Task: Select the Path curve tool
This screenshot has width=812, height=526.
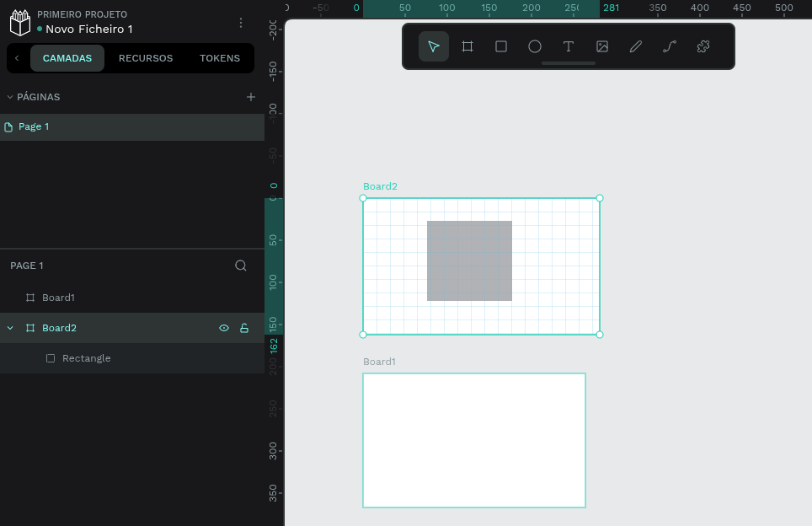Action: [669, 46]
